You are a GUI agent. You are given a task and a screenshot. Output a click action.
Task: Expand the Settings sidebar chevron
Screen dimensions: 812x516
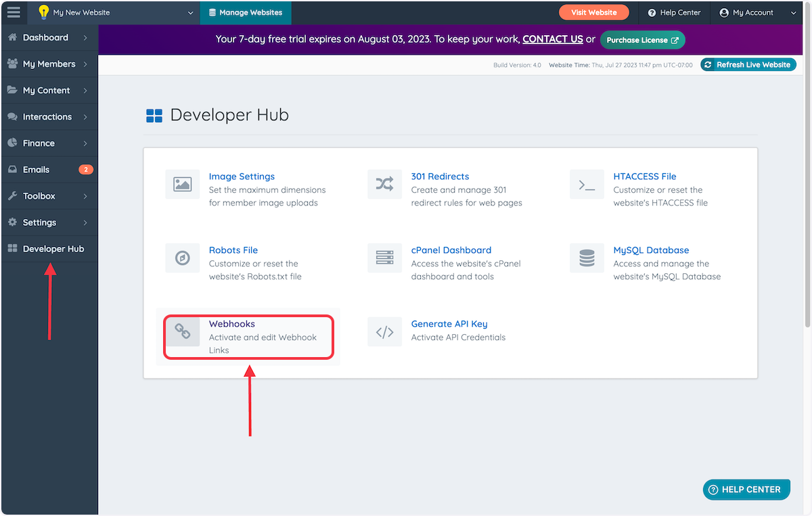[x=85, y=222]
